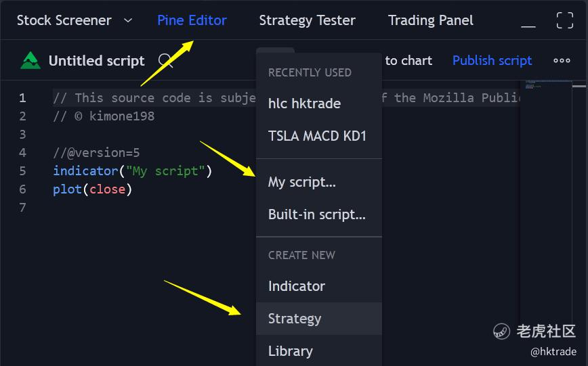Open the three-dots more options menu
This screenshot has height=366, width=588.
[x=562, y=60]
